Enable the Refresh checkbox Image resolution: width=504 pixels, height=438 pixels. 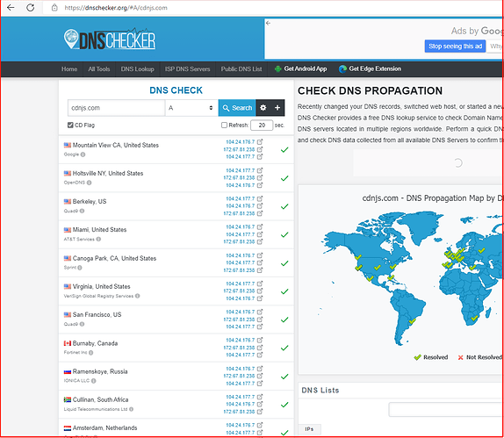[x=224, y=125]
